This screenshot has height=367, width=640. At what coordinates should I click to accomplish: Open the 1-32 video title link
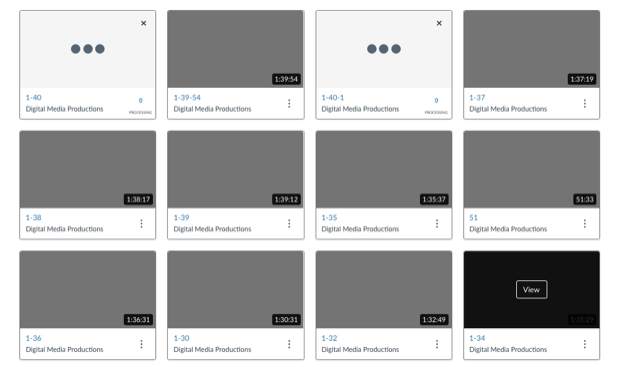pyautogui.click(x=329, y=338)
